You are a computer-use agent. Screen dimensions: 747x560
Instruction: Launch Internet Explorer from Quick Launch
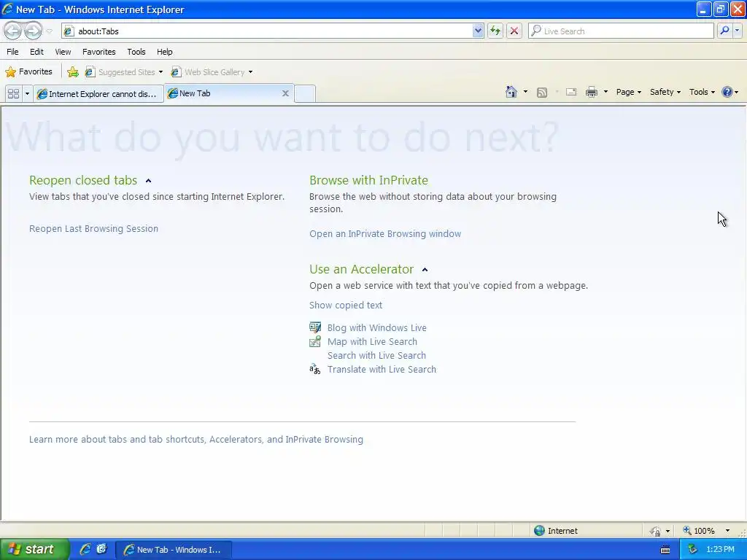click(85, 549)
